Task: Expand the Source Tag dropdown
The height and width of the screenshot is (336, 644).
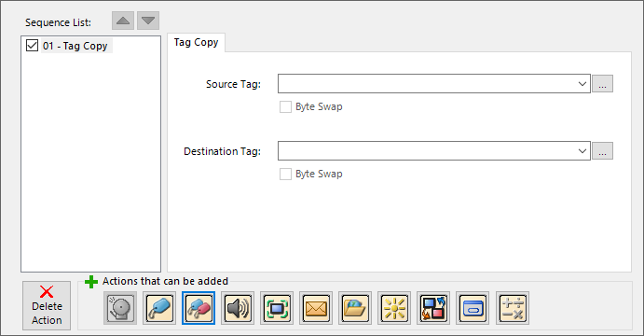Action: click(x=582, y=84)
